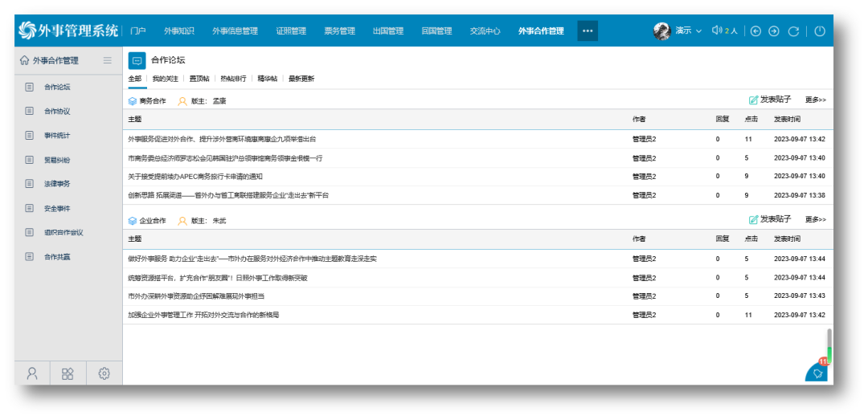The image size is (868, 420).
Task: Switch to the 我的关注 tab
Action: [x=165, y=79]
